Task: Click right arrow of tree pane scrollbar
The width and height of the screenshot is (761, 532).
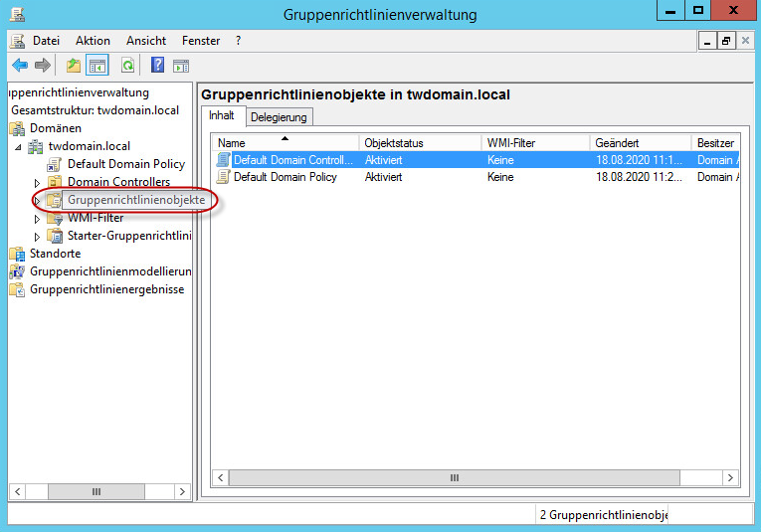Action: coord(182,492)
